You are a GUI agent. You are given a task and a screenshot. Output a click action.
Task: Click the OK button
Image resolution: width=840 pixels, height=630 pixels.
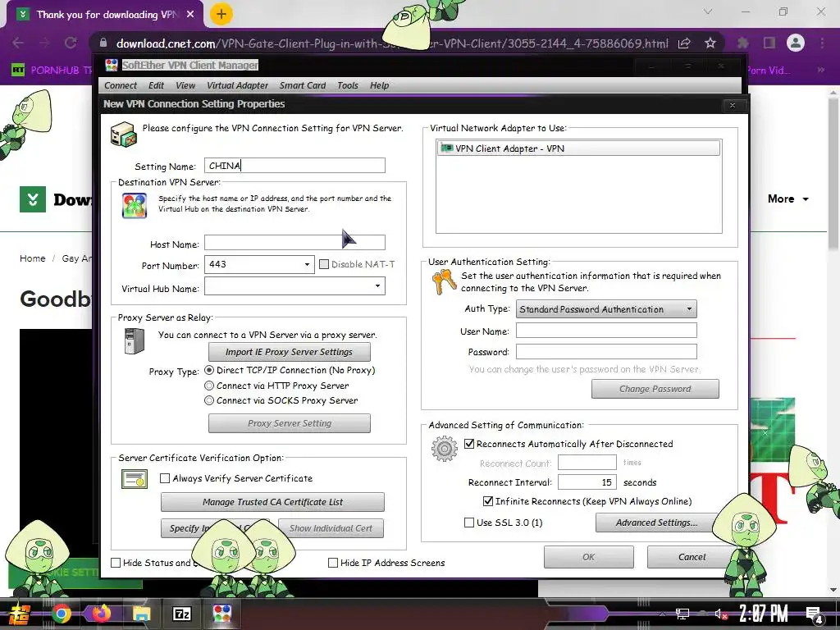589,557
